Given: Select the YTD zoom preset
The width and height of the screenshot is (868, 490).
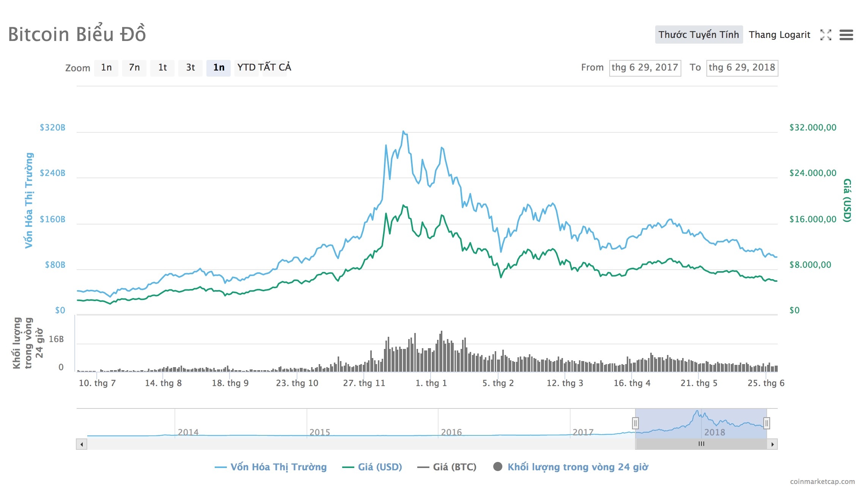Looking at the screenshot, I should (x=246, y=68).
